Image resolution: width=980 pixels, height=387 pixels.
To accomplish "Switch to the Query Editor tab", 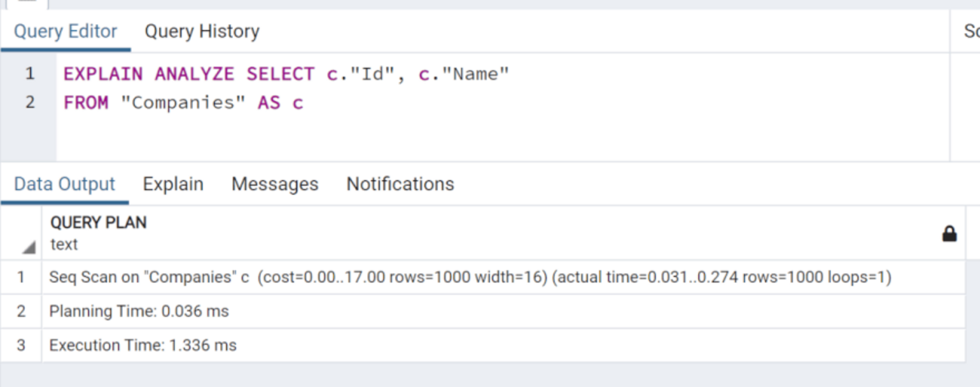I will [x=66, y=32].
